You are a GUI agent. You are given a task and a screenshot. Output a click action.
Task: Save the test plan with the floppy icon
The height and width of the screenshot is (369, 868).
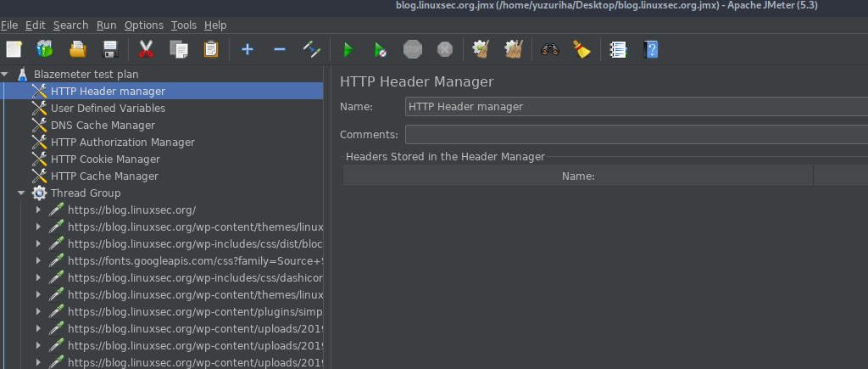click(x=111, y=49)
